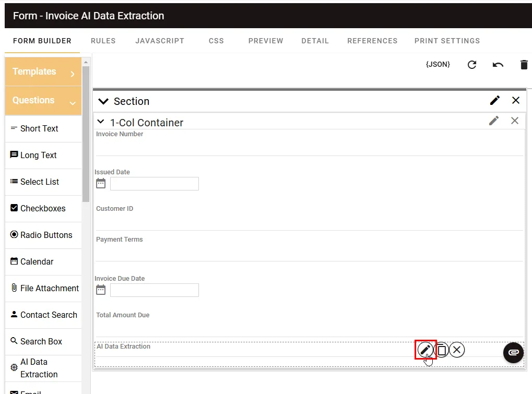Select the Checkboxes question type

pyautogui.click(x=42, y=208)
